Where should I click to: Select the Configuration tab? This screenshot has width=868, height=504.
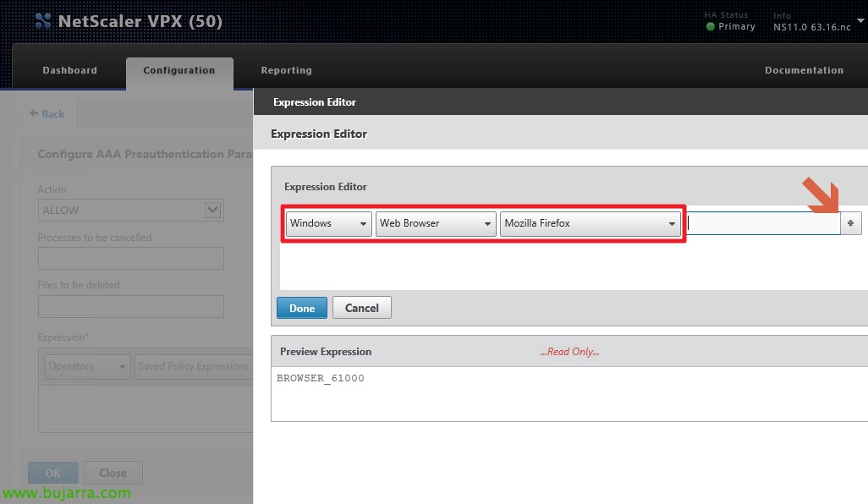[x=179, y=70]
